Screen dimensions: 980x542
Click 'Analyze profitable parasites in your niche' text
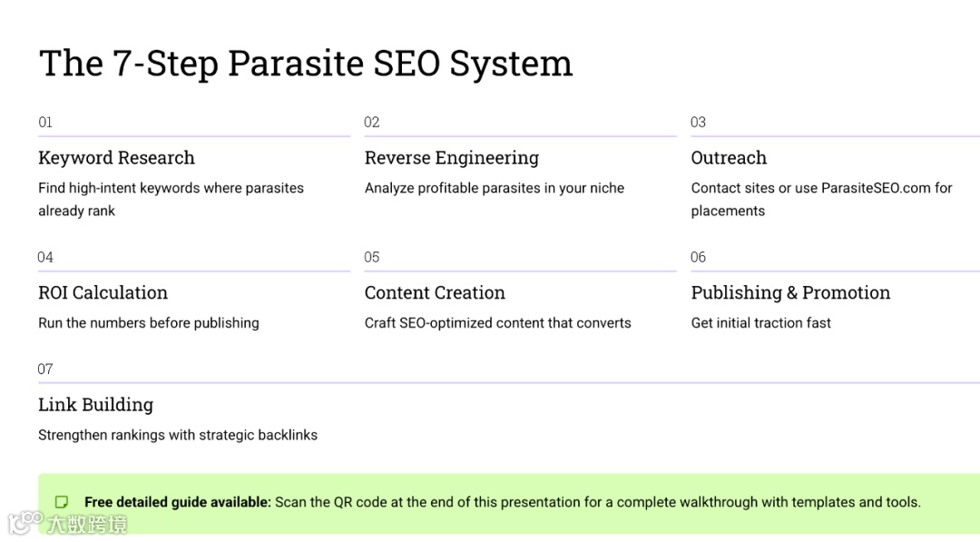click(495, 188)
